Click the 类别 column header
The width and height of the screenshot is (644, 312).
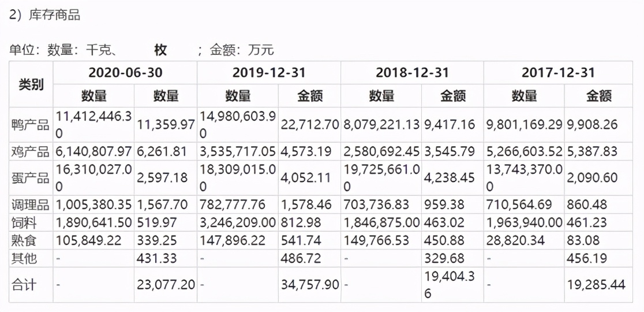(31, 84)
